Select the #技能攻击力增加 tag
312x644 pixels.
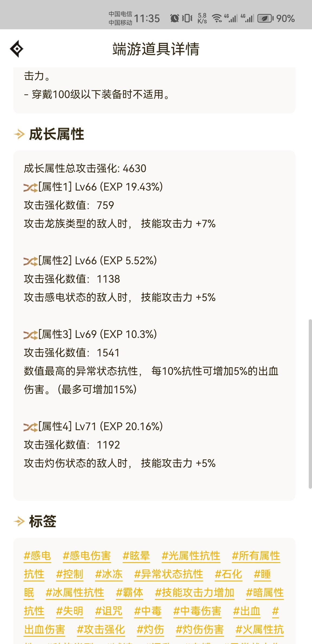194,593
